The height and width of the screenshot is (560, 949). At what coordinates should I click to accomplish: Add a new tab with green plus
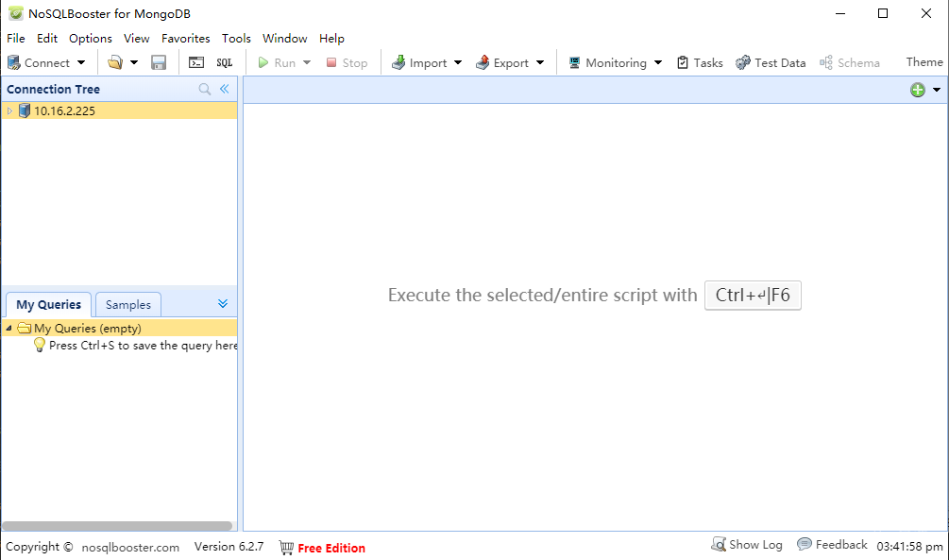click(918, 91)
